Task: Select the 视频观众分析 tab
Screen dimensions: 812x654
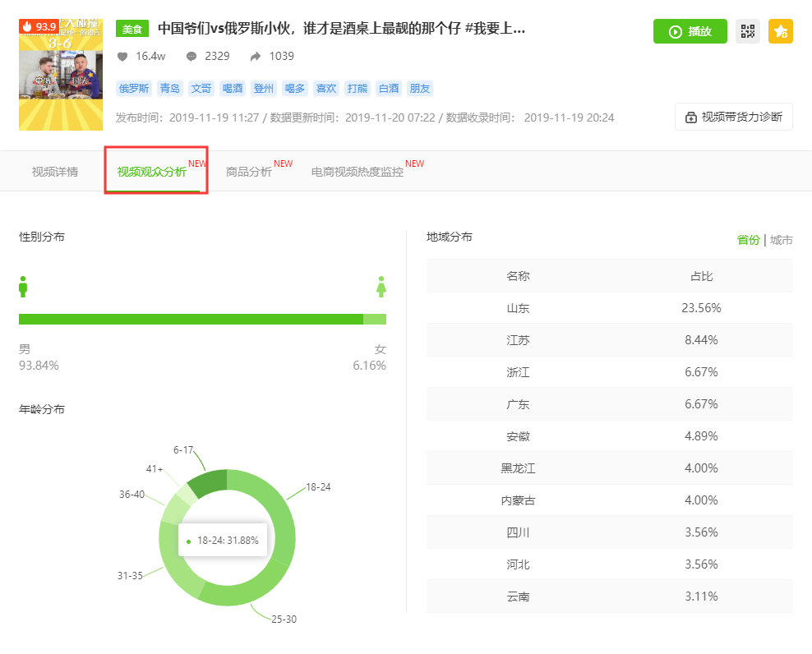Action: [152, 172]
